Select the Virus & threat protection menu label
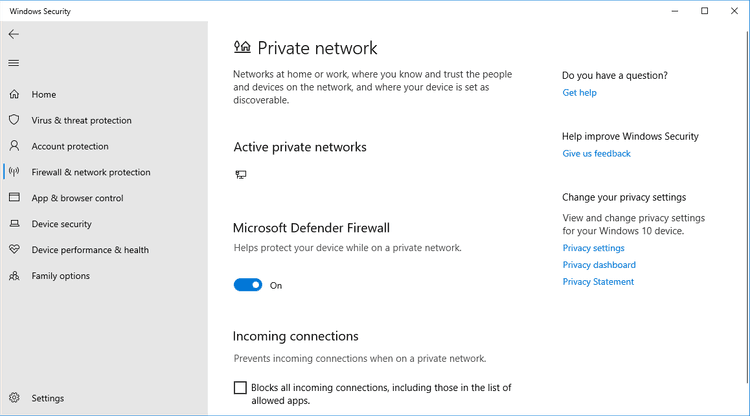Screen dimensions: 750x416 (x=81, y=121)
